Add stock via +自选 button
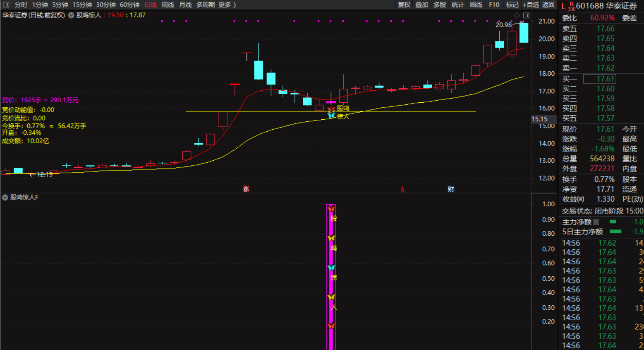This screenshot has width=644, height=350. click(x=530, y=5)
